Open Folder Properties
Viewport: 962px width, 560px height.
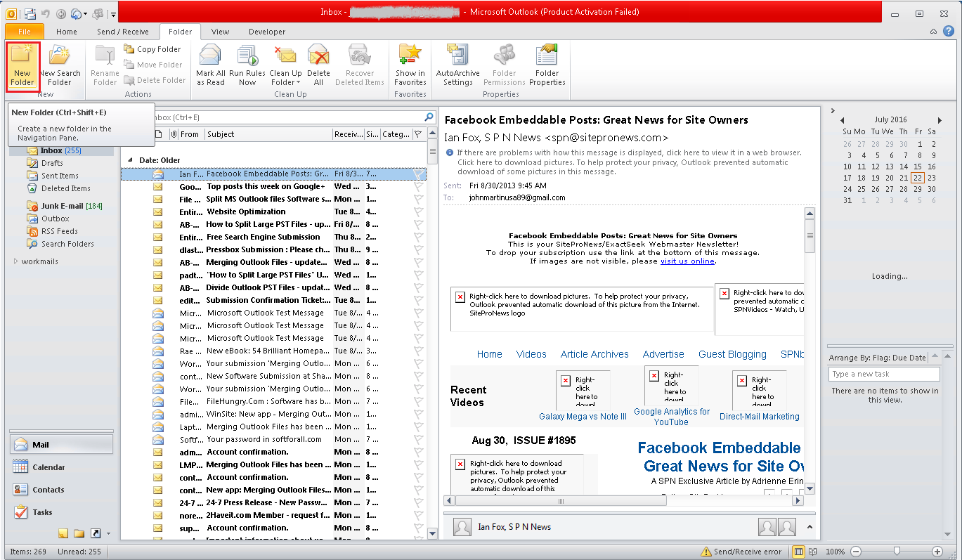point(547,66)
